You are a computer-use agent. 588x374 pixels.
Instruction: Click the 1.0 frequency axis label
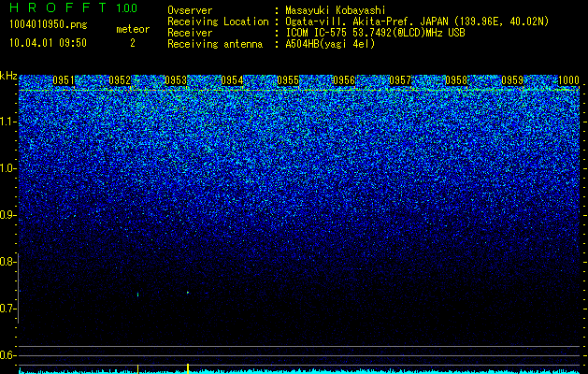(x=7, y=168)
